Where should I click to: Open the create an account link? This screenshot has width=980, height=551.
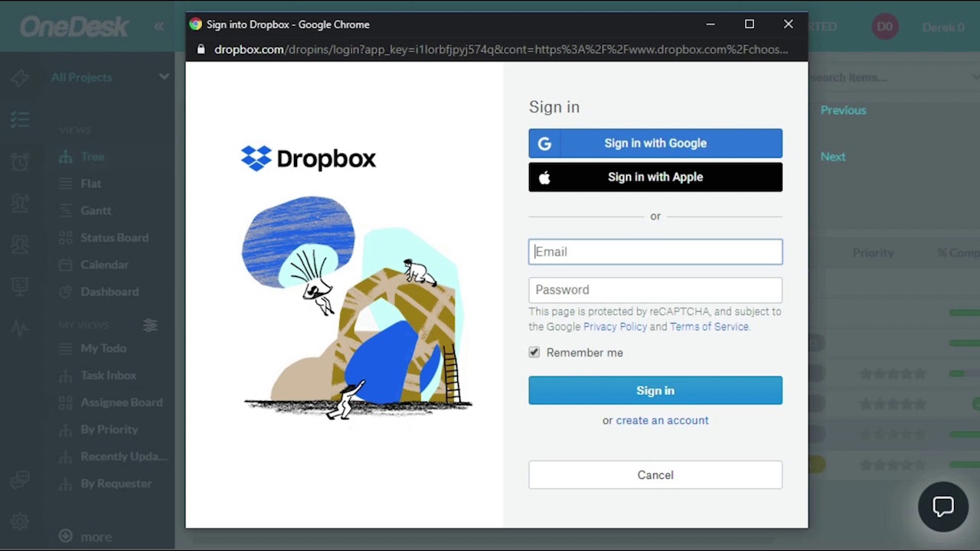pyautogui.click(x=662, y=420)
